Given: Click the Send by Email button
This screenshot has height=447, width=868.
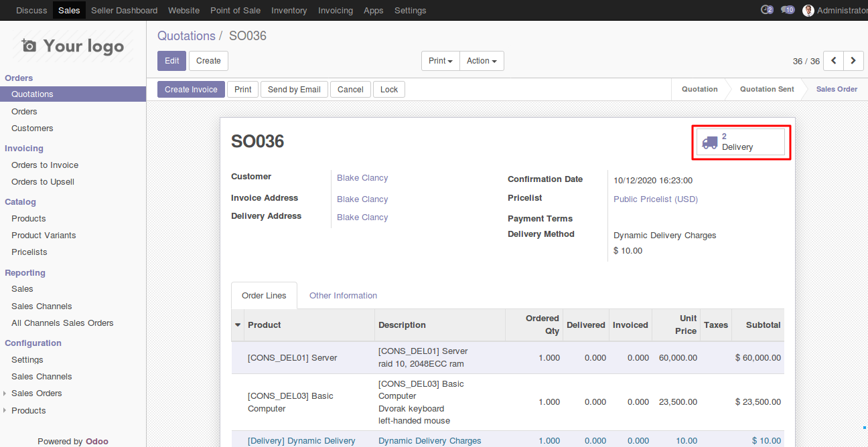Looking at the screenshot, I should coord(294,90).
